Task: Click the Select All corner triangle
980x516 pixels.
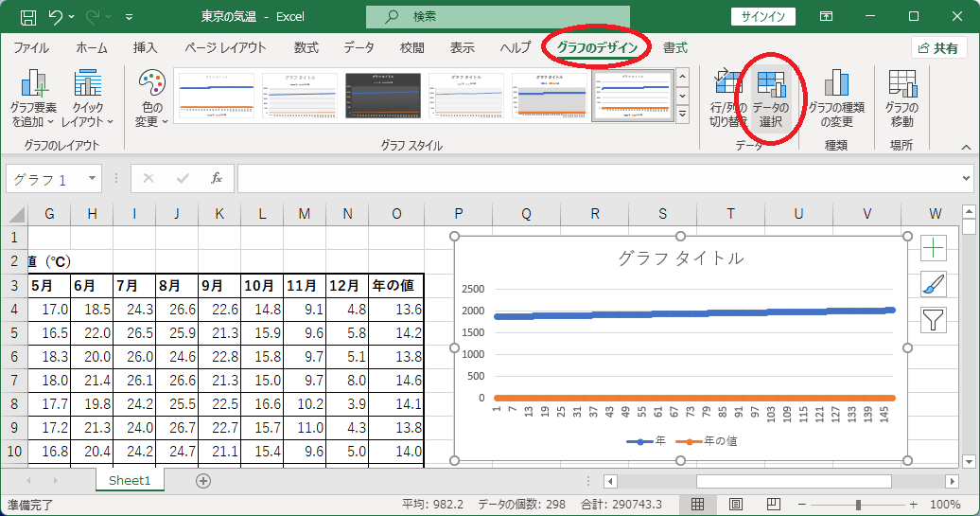Action: point(15,215)
